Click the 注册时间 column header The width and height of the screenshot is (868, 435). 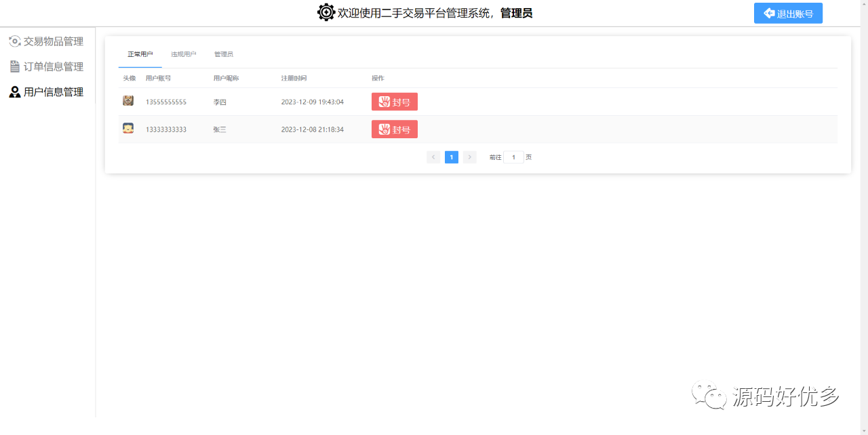pos(294,79)
